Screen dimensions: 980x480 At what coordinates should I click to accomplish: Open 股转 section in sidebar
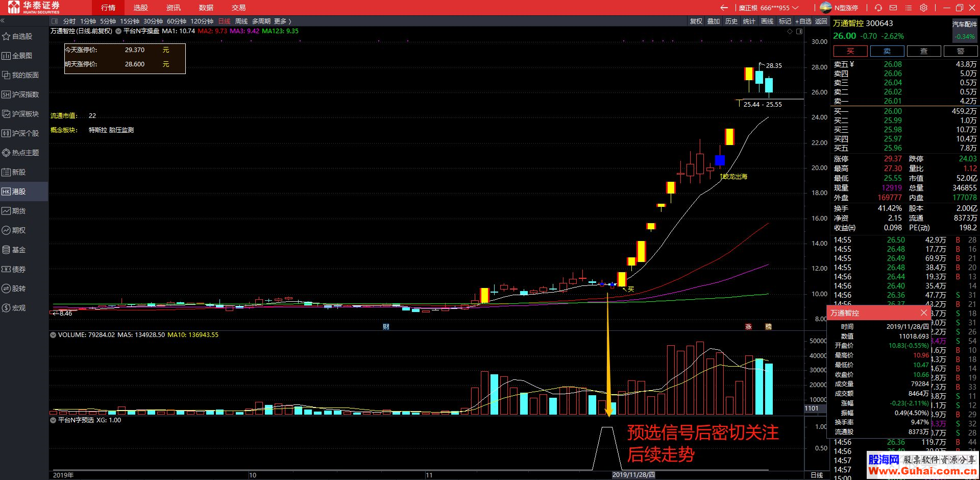click(14, 289)
